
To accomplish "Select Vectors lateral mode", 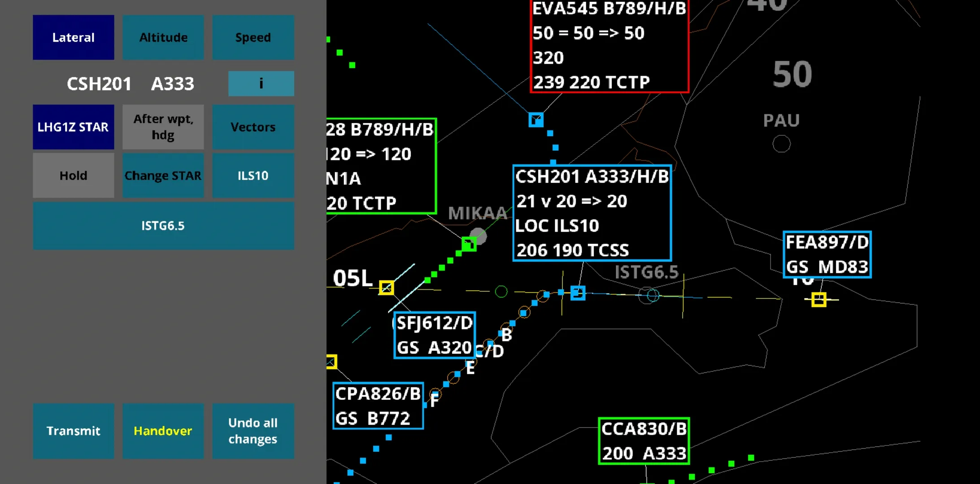I will (x=253, y=127).
